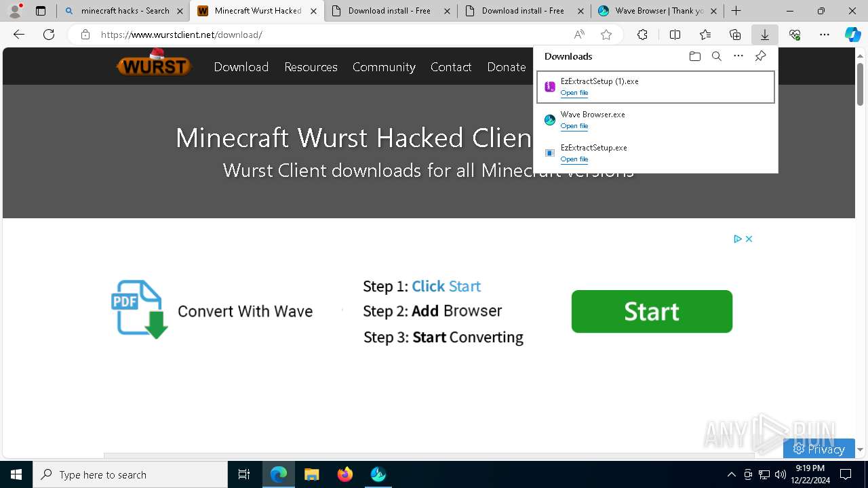Open the volume control in tray
The width and height of the screenshot is (868, 488).
780,474
